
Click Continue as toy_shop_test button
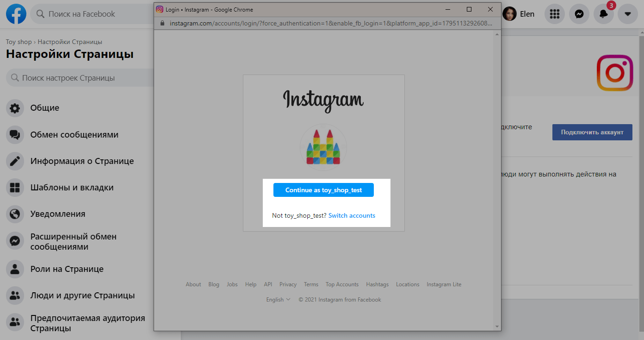pyautogui.click(x=323, y=190)
